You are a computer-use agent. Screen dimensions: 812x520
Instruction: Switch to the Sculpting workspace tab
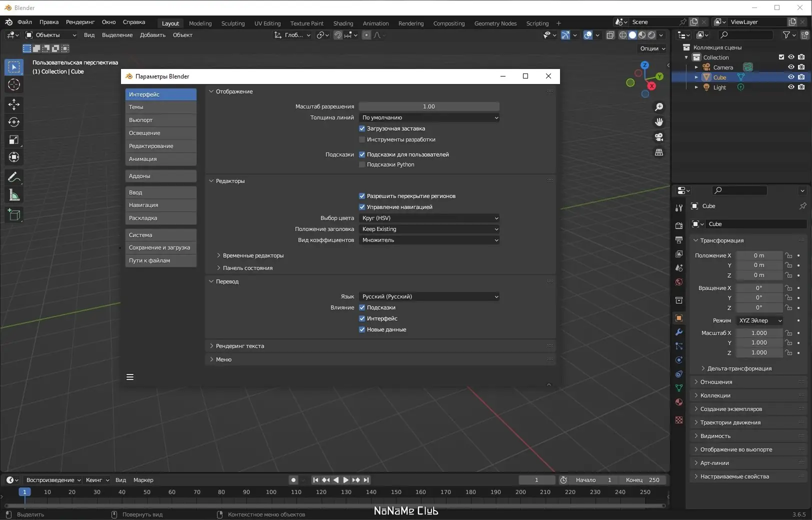[233, 23]
